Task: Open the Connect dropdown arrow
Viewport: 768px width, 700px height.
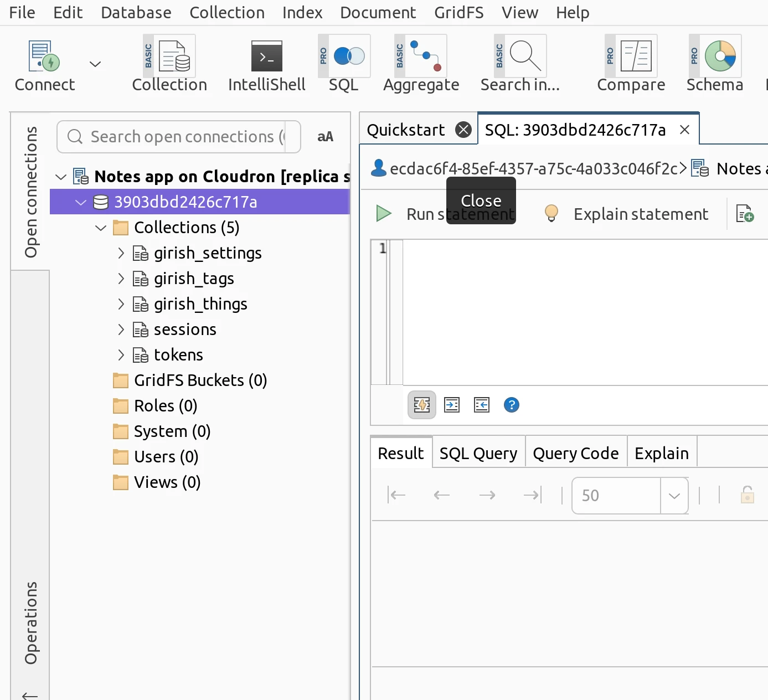Action: point(95,64)
